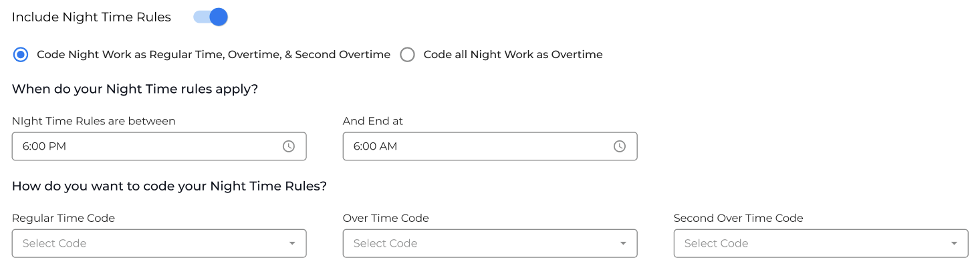Focus the 6:00 PM start time field
The width and height of the screenshot is (980, 266).
(159, 146)
